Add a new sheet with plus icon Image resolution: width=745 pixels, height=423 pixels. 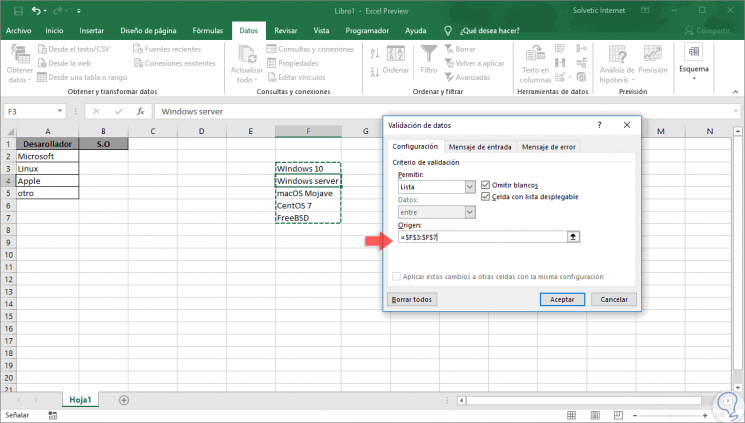pos(124,399)
